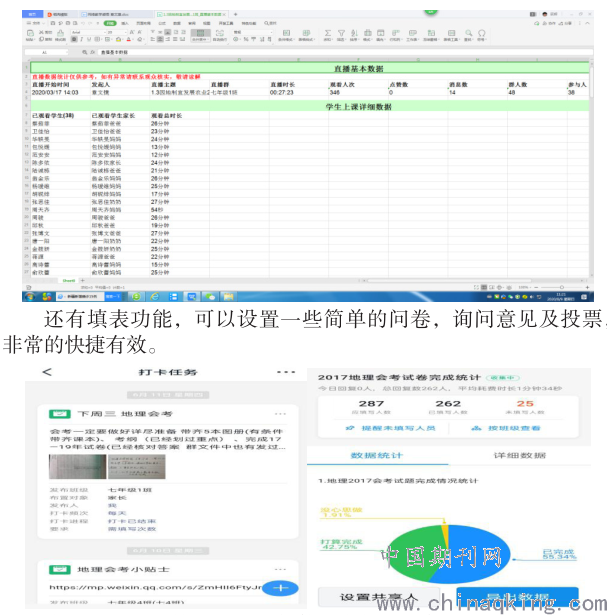Click the new tab plus button

(236, 14)
